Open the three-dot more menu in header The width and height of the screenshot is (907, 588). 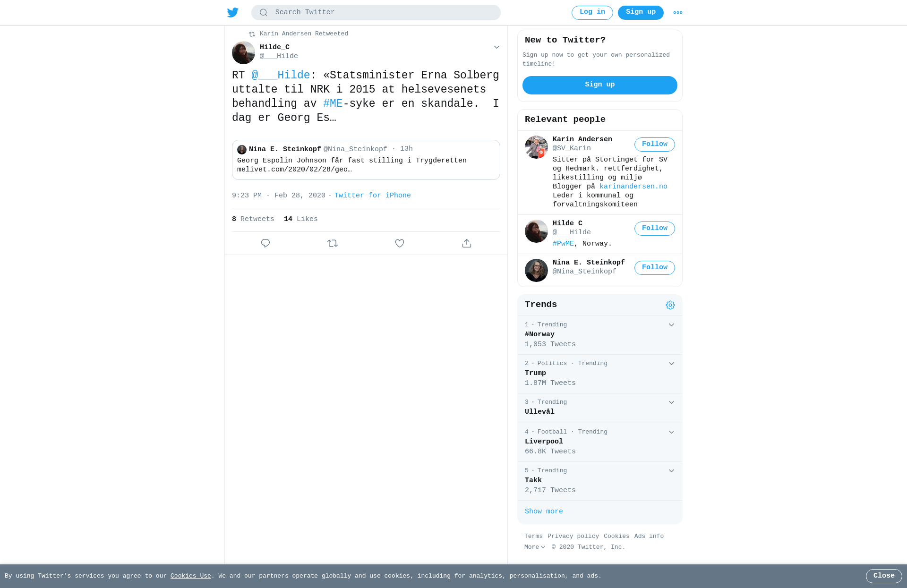(x=678, y=13)
